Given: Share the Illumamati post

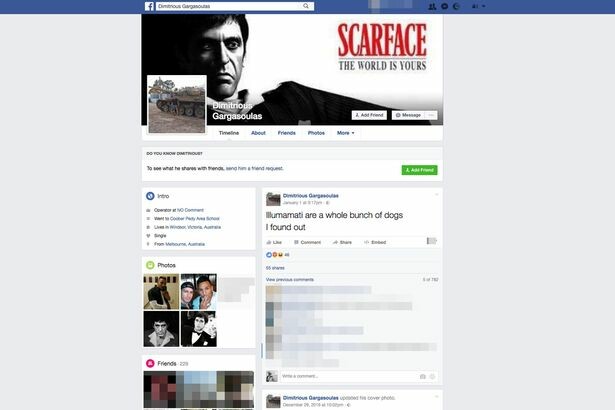Looking at the screenshot, I should (342, 242).
